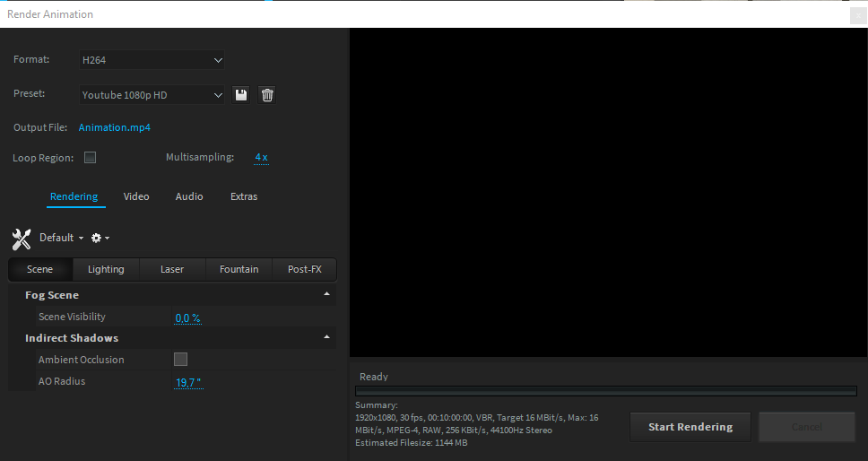Click the Animation.mp4 output file link

[115, 127]
